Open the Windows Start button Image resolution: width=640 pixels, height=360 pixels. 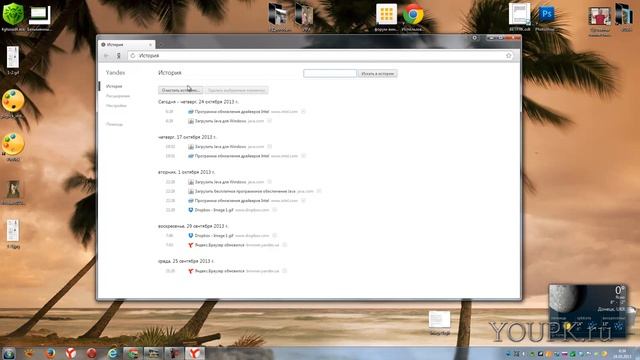[9, 353]
